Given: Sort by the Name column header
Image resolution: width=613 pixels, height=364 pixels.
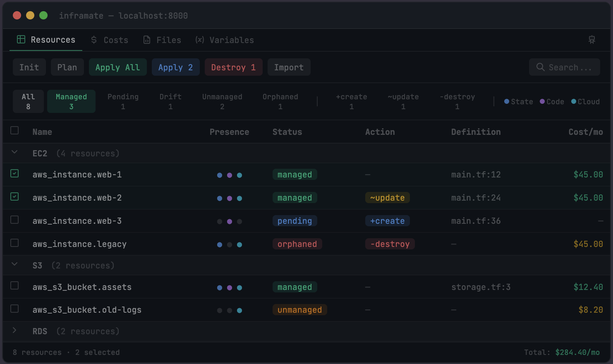Looking at the screenshot, I should (x=42, y=132).
